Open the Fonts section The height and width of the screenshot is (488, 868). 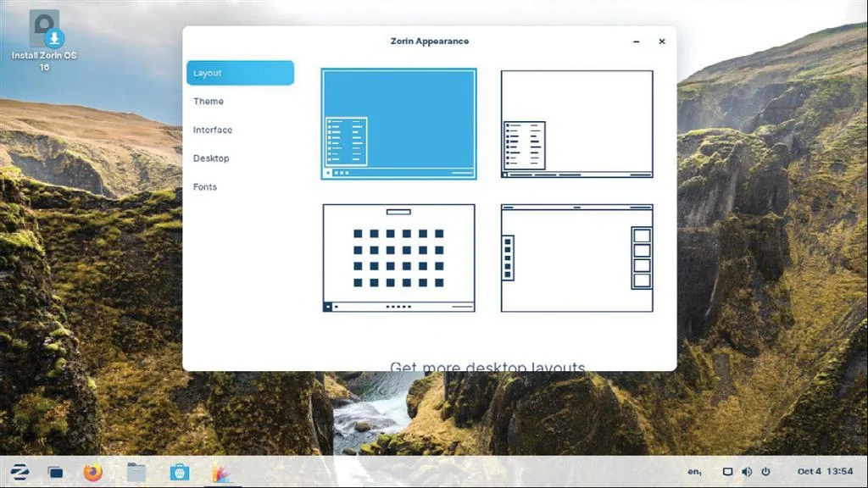pyautogui.click(x=205, y=187)
